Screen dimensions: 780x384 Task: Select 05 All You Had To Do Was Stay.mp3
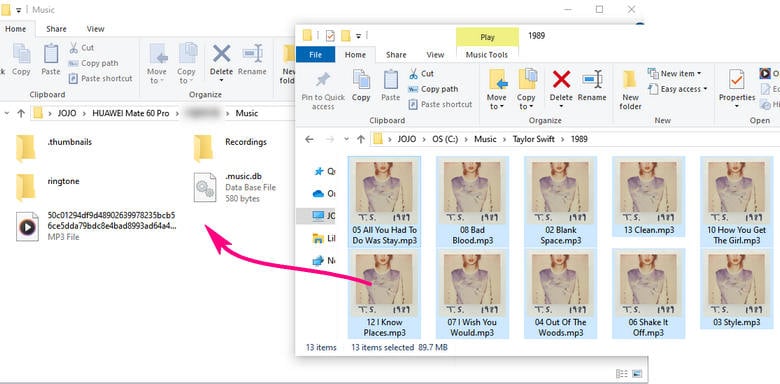pyautogui.click(x=385, y=201)
